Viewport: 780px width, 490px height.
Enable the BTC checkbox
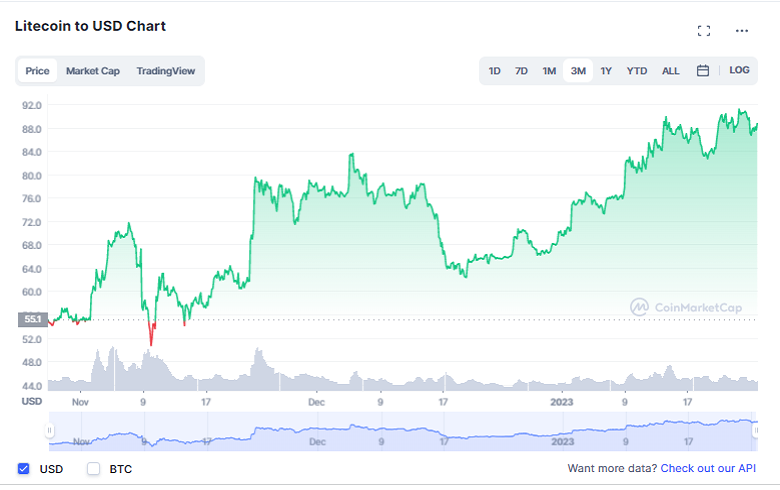click(x=93, y=469)
